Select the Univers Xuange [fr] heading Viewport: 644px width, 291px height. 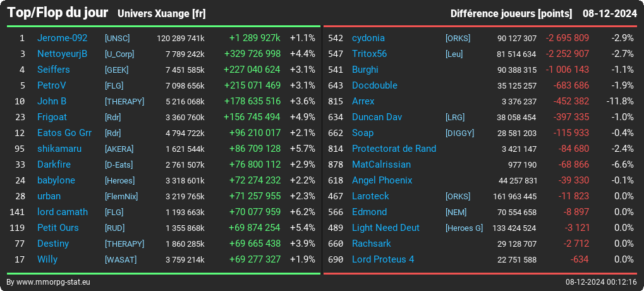point(161,14)
